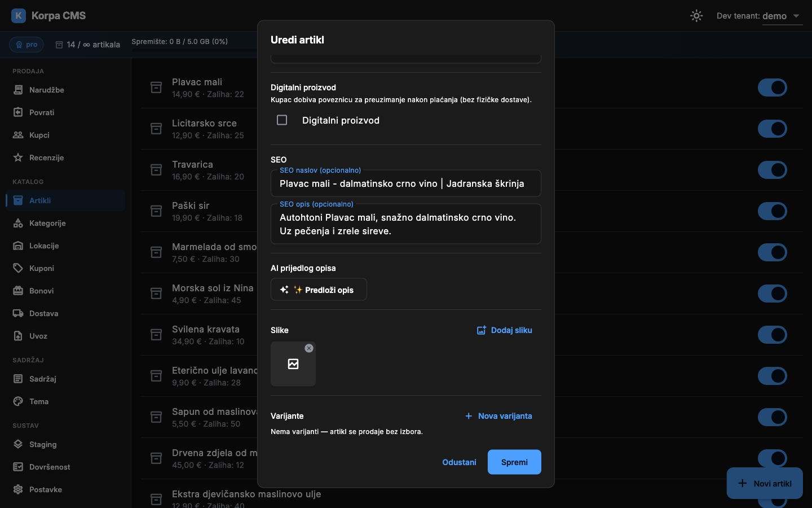
Task: Click Nova varijanta to add variant
Action: [x=498, y=416]
